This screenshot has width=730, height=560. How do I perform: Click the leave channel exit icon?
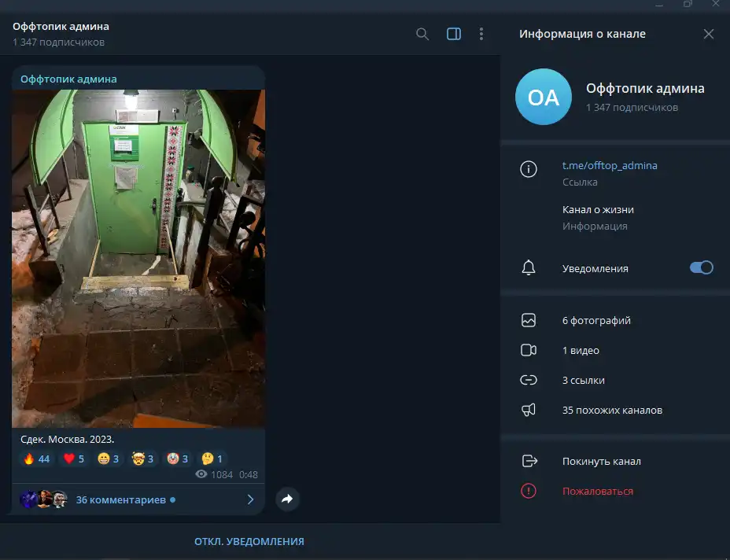(x=529, y=461)
